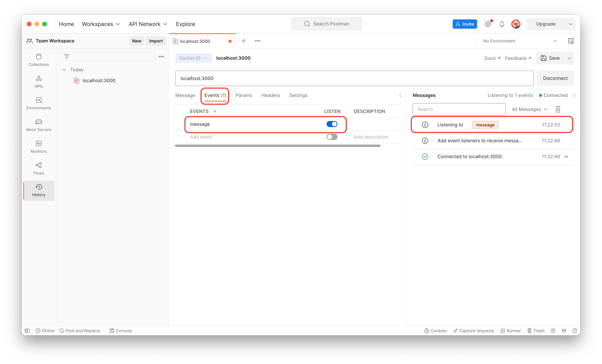Image resolution: width=602 pixels, height=364 pixels.
Task: Collapse the request pane with left chevron
Action: tap(400, 95)
